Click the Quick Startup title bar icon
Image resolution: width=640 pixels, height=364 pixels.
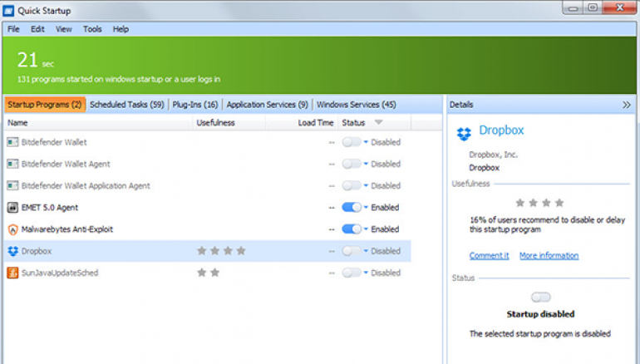pyautogui.click(x=8, y=11)
